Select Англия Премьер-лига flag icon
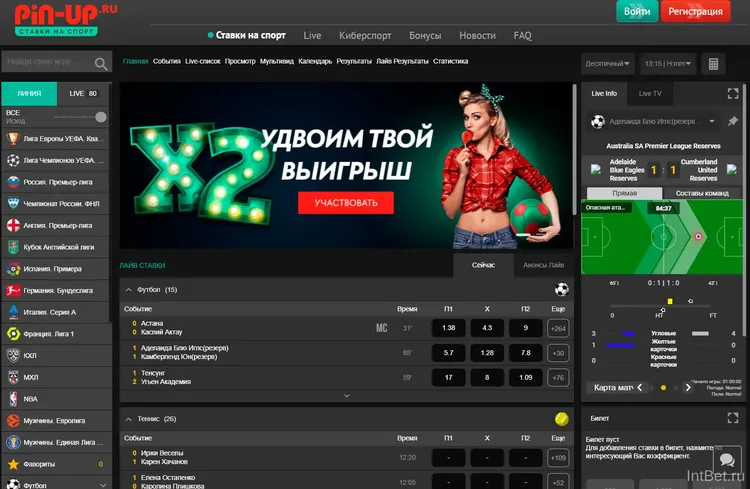This screenshot has height=489, width=750. 13,225
